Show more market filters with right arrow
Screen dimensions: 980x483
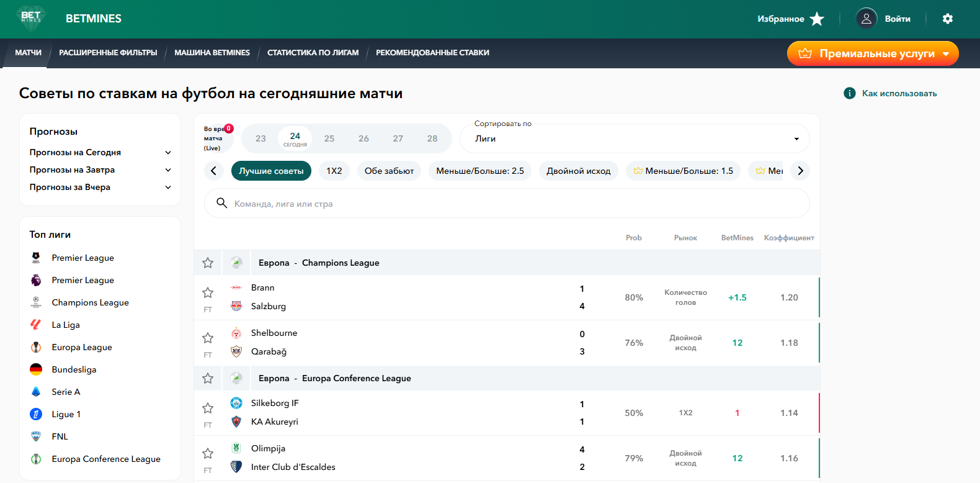(800, 171)
